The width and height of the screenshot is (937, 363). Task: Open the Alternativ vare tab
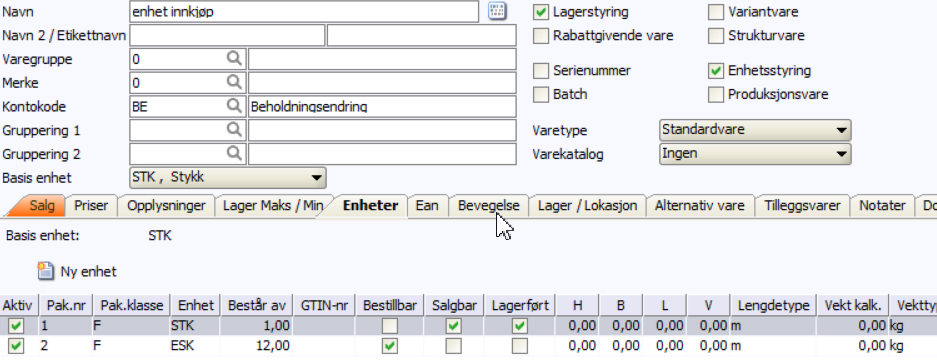click(700, 206)
